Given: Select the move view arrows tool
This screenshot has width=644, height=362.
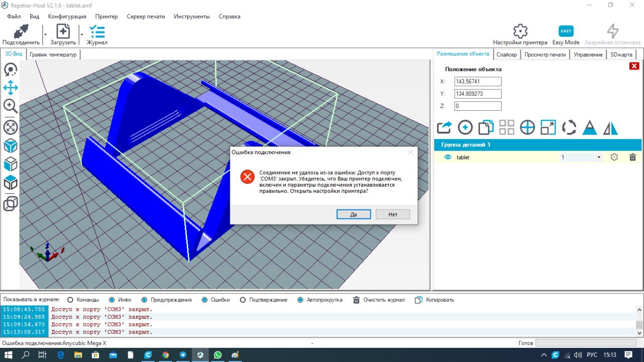Looking at the screenshot, I should pos(11,88).
